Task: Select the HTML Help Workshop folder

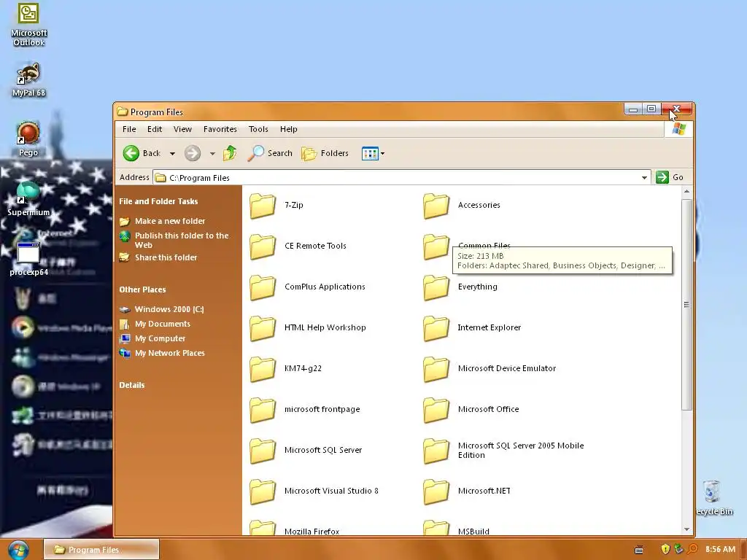Action: click(x=308, y=328)
